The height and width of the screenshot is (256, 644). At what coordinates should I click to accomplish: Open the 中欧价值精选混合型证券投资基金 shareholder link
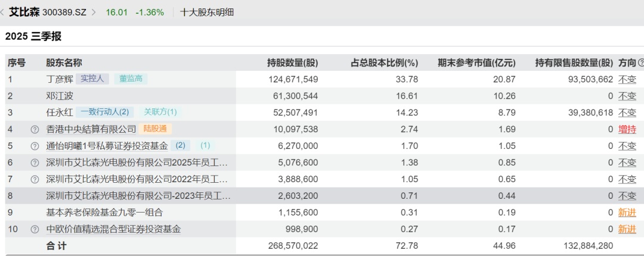click(x=113, y=229)
